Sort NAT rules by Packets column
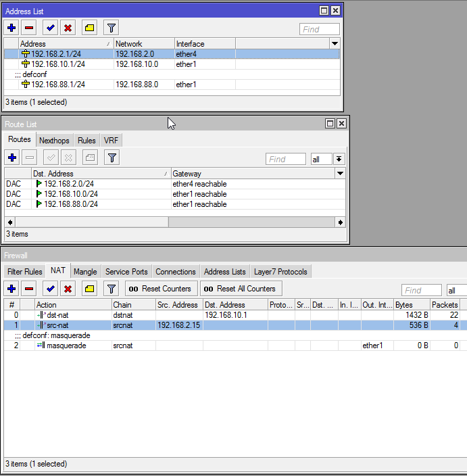This screenshot has width=467, height=476. (x=445, y=305)
